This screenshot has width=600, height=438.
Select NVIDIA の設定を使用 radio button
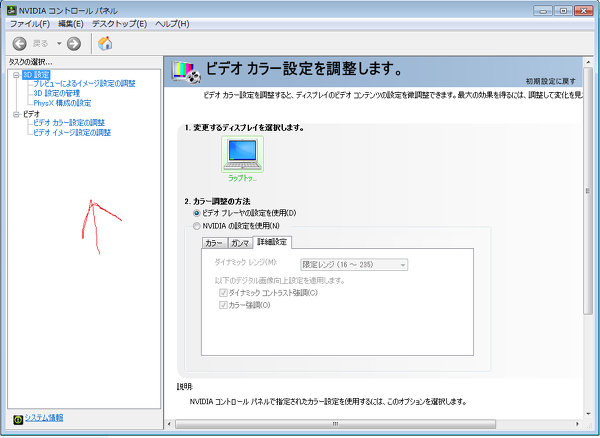197,226
